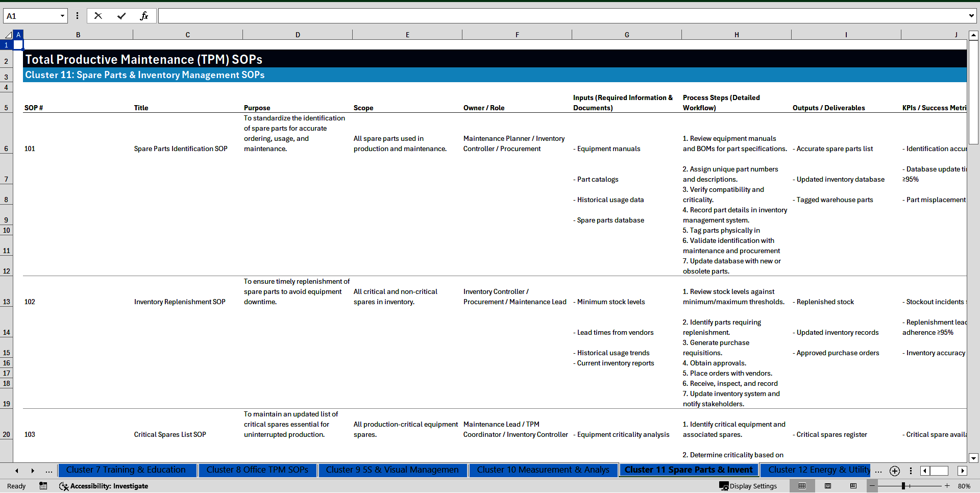
Task: Click the left sheet navigation arrow
Action: (16, 471)
